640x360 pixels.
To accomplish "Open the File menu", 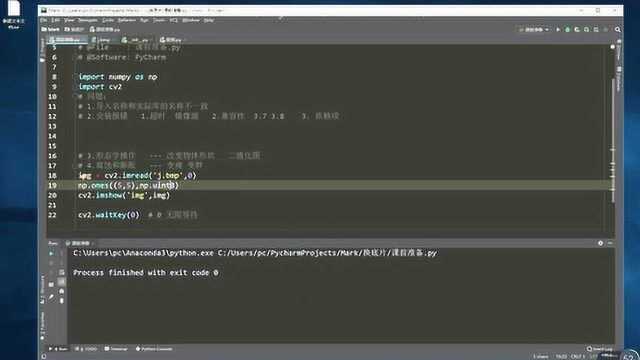I will click(x=43, y=20).
